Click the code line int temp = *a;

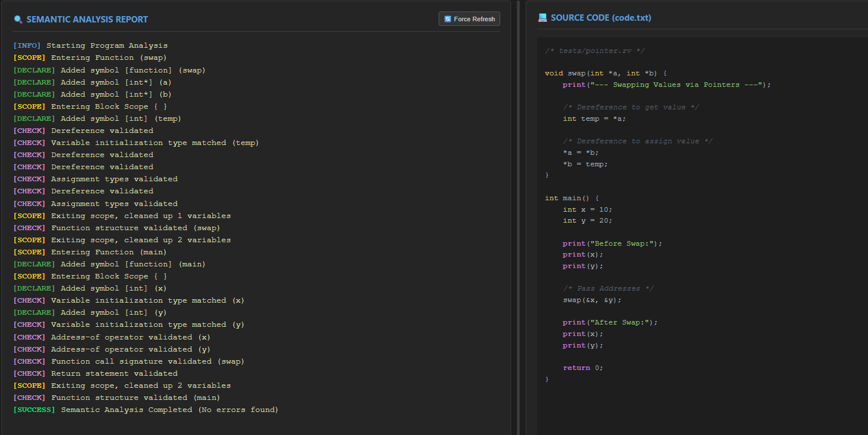[x=595, y=119]
